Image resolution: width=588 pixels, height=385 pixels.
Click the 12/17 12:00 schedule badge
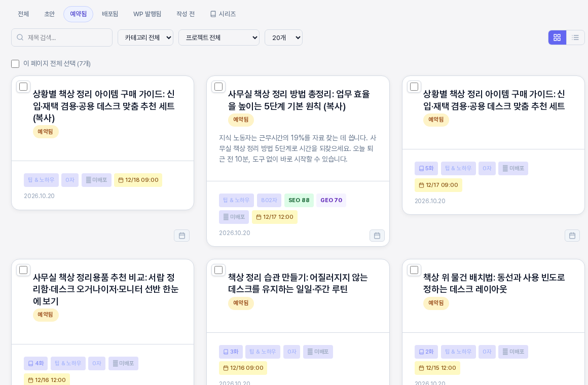275,217
